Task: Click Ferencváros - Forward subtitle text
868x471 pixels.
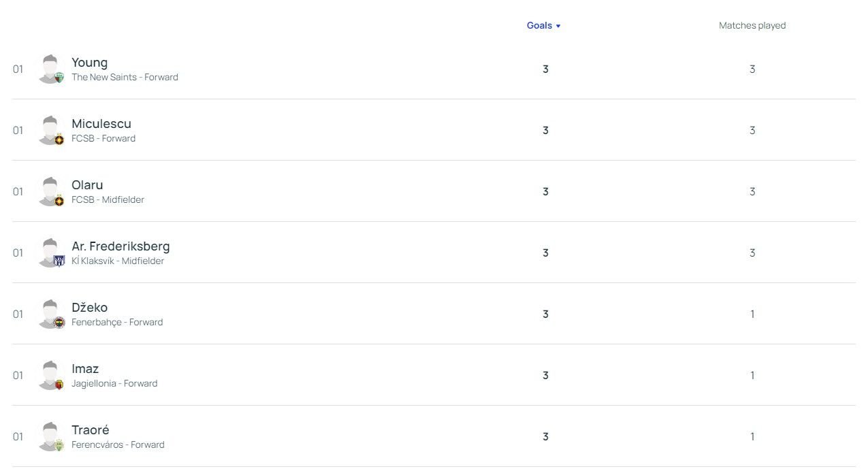Action: [118, 445]
